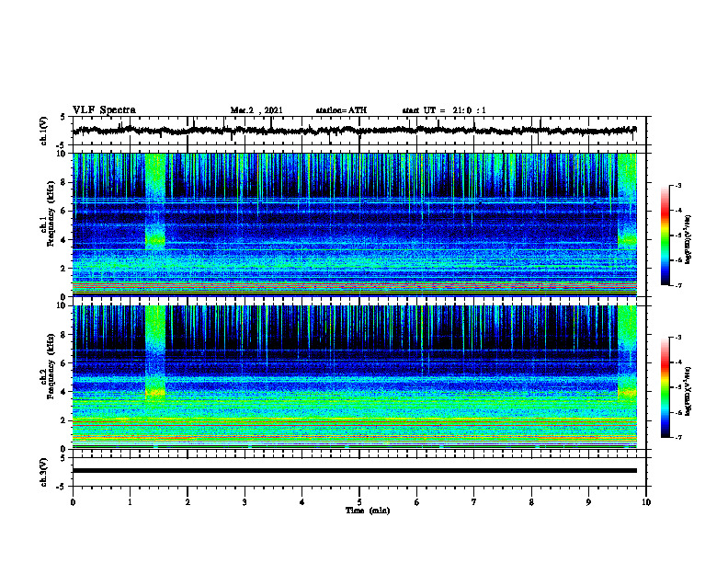Viewport: 728px width, 563px height.
Task: Select the ch.1 spectrogram color bar
Action: (x=665, y=236)
